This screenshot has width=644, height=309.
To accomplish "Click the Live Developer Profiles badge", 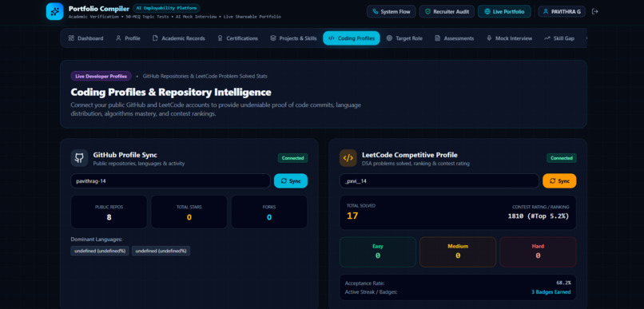I will click(101, 76).
